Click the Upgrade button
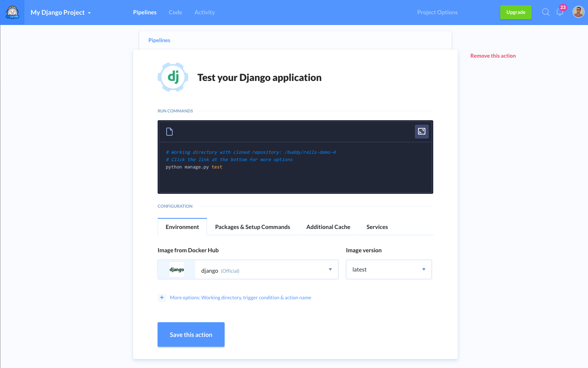Image resolution: width=588 pixels, height=368 pixels. point(516,12)
